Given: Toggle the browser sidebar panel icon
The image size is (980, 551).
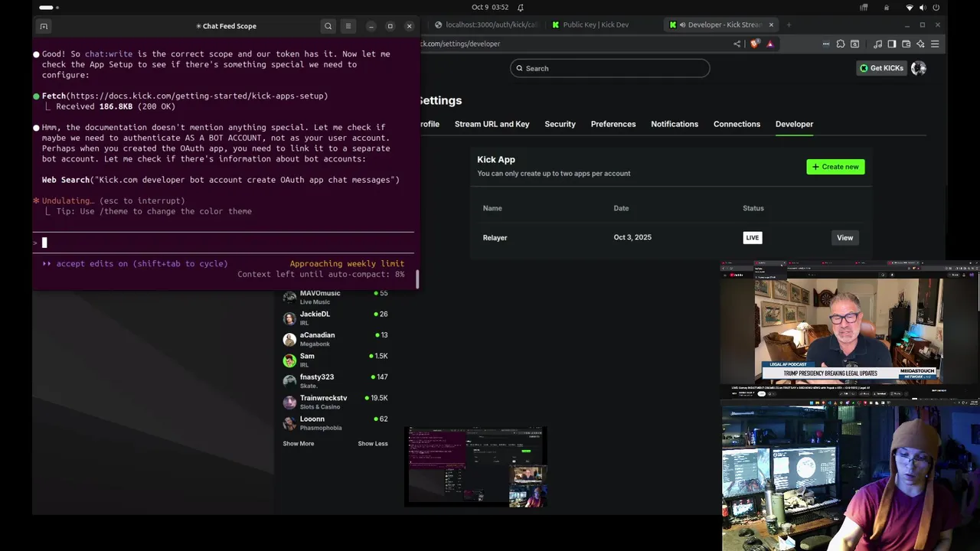Looking at the screenshot, I should pyautogui.click(x=892, y=44).
